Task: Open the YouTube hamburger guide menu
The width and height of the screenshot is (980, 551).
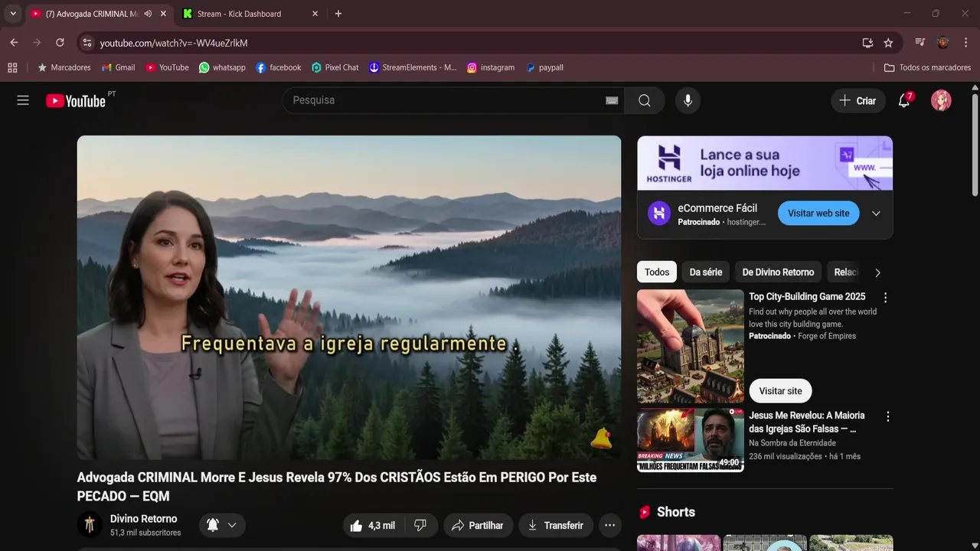Action: click(x=23, y=100)
